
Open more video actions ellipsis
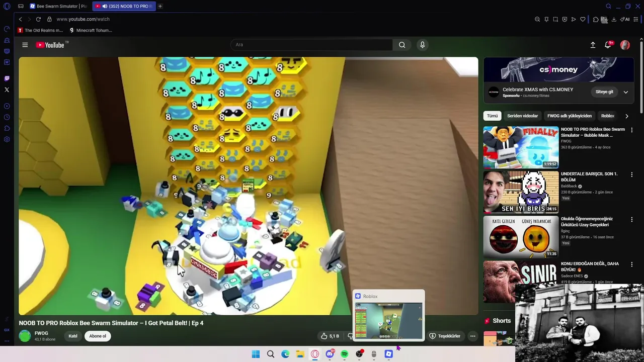point(472,336)
